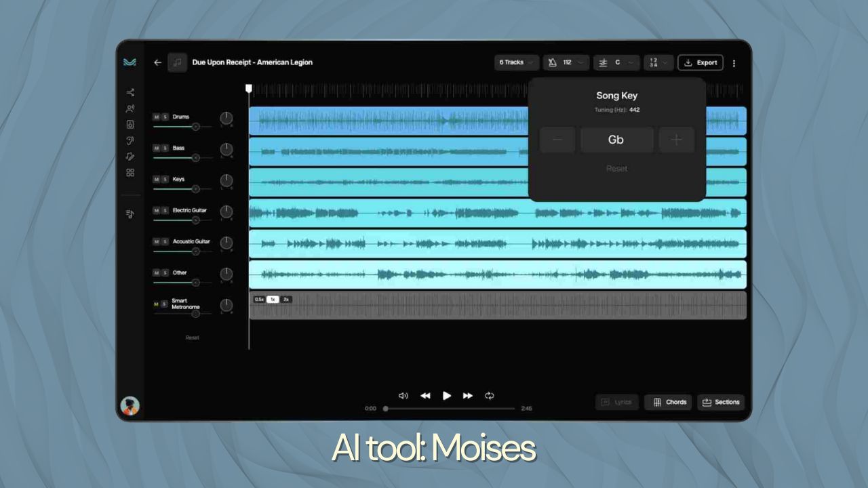Open the Mastering tool from the left sidebar
The width and height of the screenshot is (868, 488).
click(x=131, y=125)
